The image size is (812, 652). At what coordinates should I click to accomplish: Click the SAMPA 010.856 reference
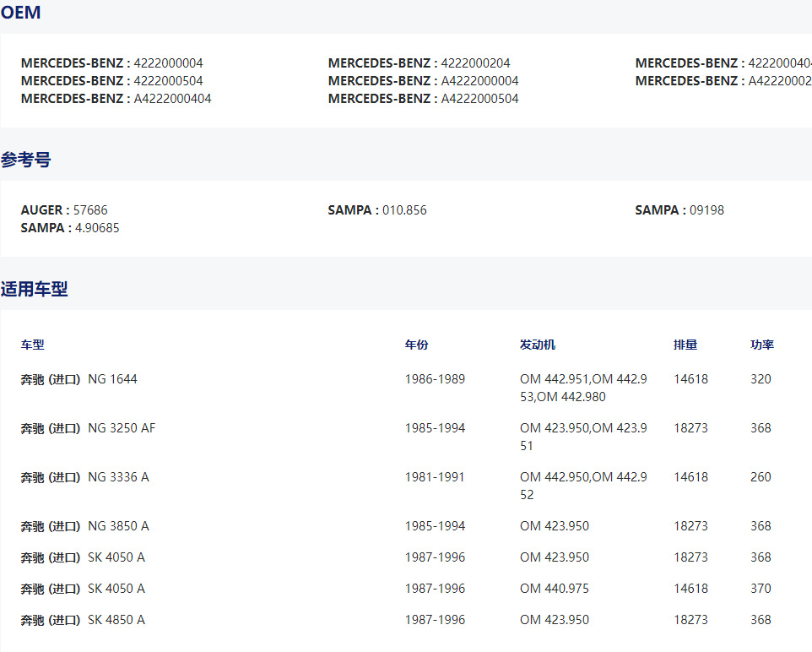point(377,210)
